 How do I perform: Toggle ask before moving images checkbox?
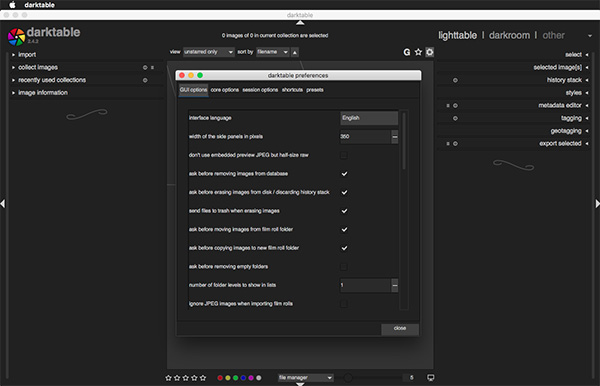tap(344, 230)
